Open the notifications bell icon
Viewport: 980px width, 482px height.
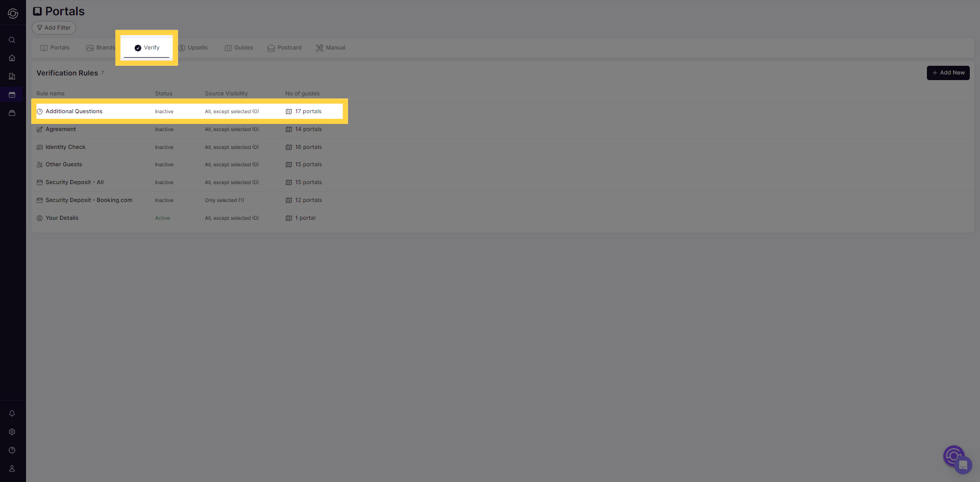click(12, 414)
